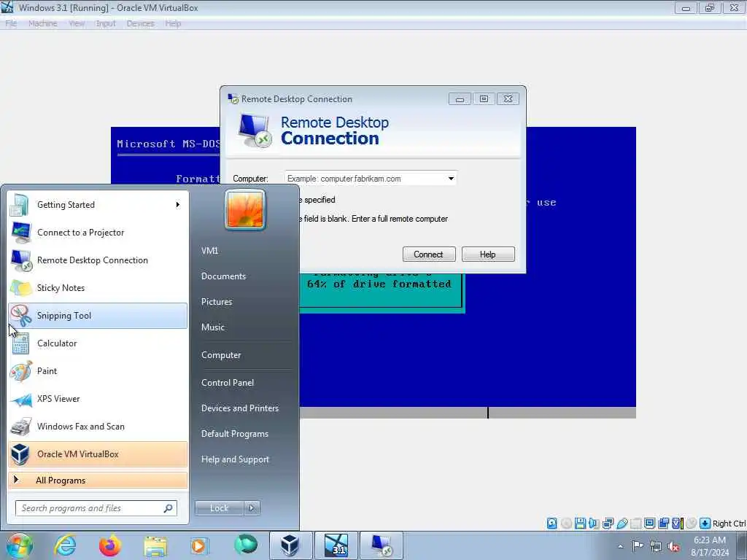Open Help and Support
Image resolution: width=747 pixels, height=560 pixels.
click(x=236, y=459)
